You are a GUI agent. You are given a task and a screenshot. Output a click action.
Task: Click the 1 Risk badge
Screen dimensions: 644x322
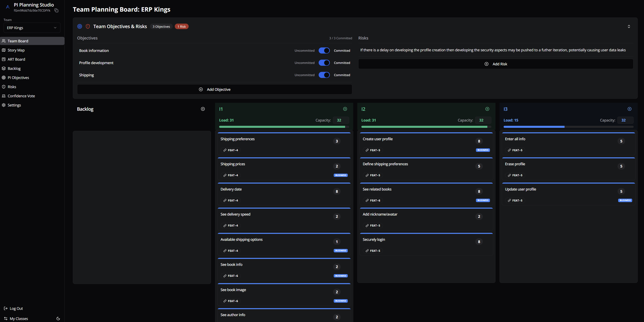pyautogui.click(x=182, y=26)
